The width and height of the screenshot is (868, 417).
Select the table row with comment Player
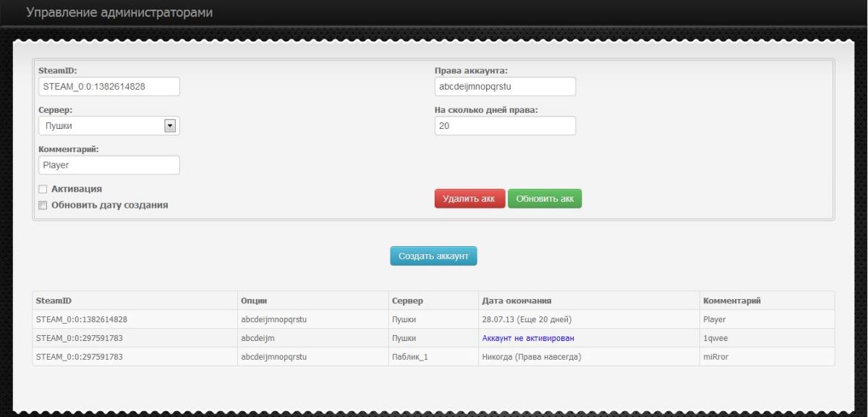(x=433, y=319)
